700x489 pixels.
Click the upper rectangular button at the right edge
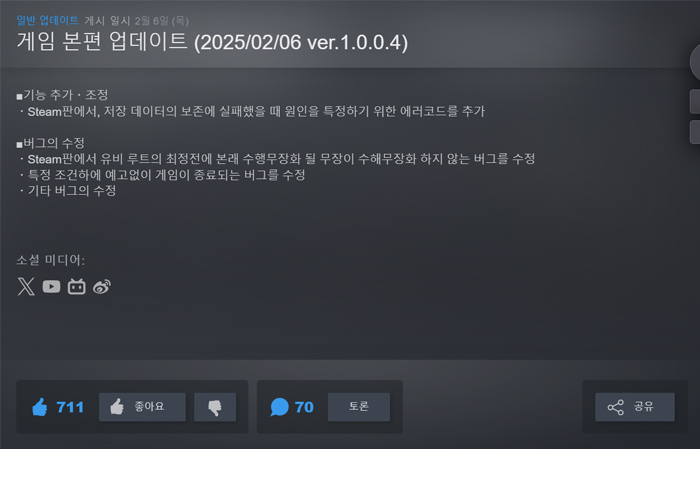(x=695, y=101)
